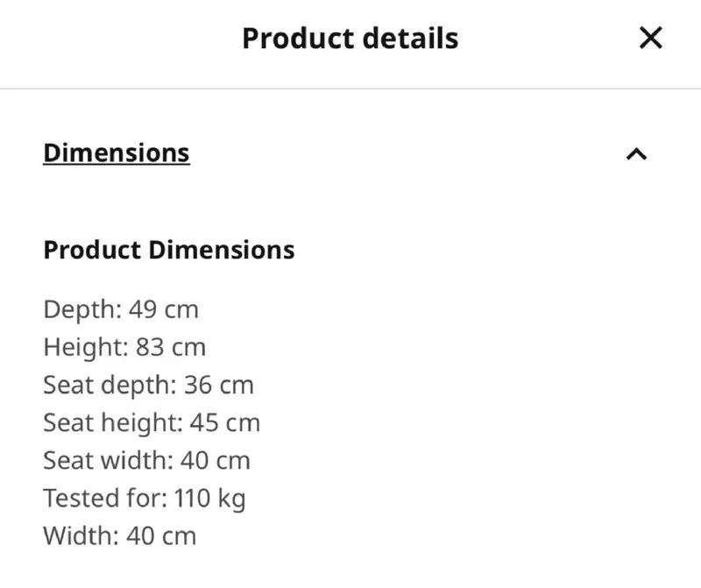Image resolution: width=701 pixels, height=588 pixels.
Task: Select the 40 cm seat width value
Action: (x=216, y=460)
